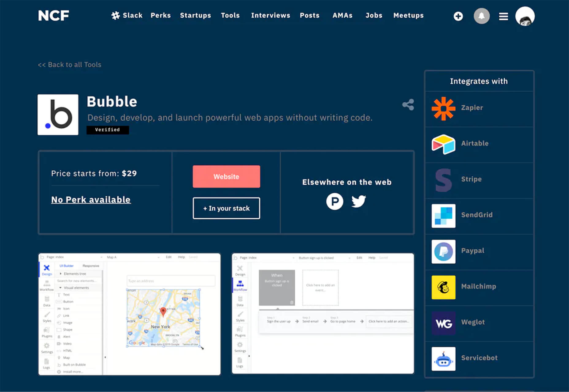Screen dimensions: 569x392
Task: Open the map editor screenshot thumbnail
Action: [x=129, y=314]
